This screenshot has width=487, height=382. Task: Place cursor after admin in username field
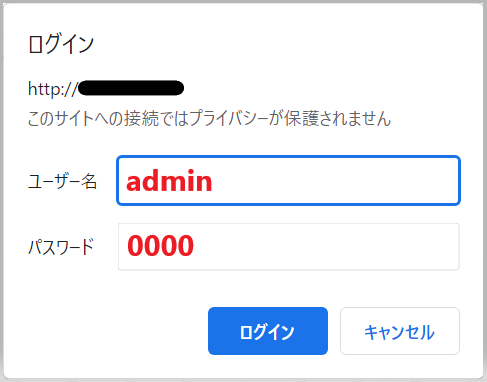214,180
